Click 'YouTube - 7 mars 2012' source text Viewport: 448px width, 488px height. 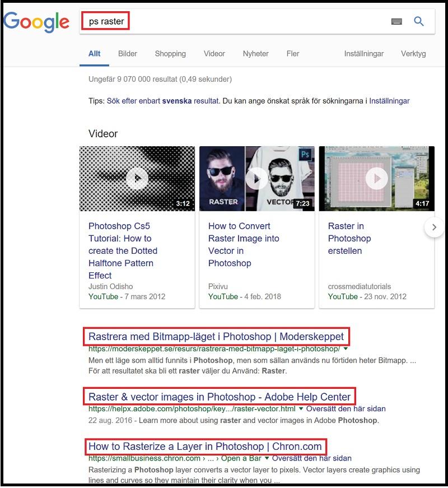click(127, 296)
